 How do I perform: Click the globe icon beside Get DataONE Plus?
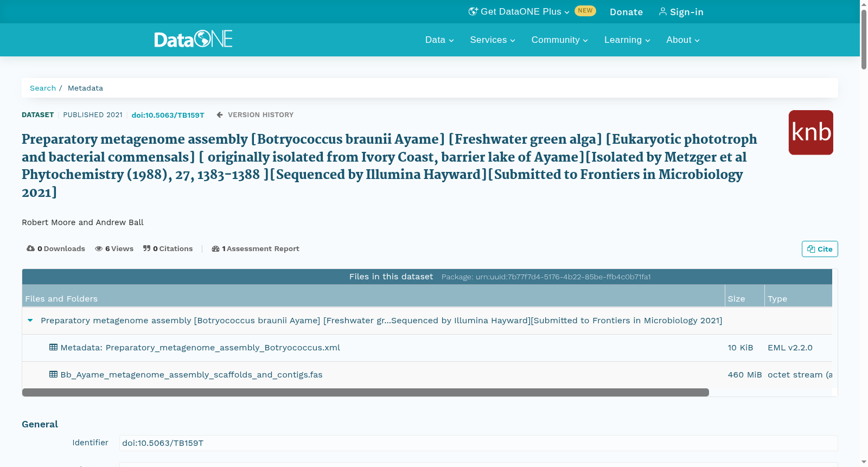point(473,11)
